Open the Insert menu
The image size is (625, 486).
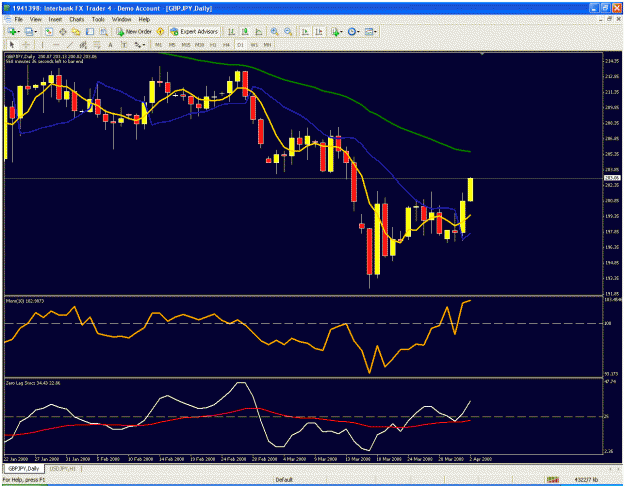coord(55,19)
